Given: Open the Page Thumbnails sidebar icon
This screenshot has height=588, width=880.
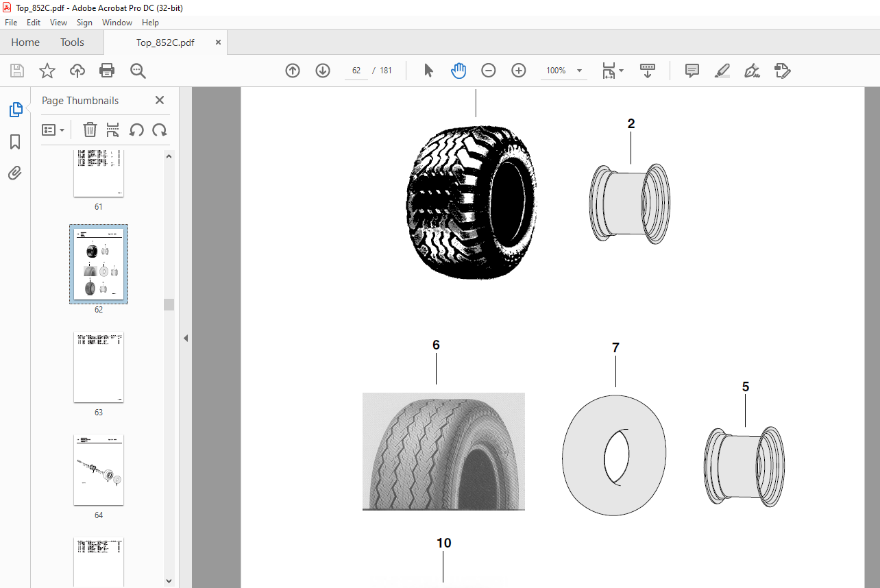Looking at the screenshot, I should tap(15, 109).
